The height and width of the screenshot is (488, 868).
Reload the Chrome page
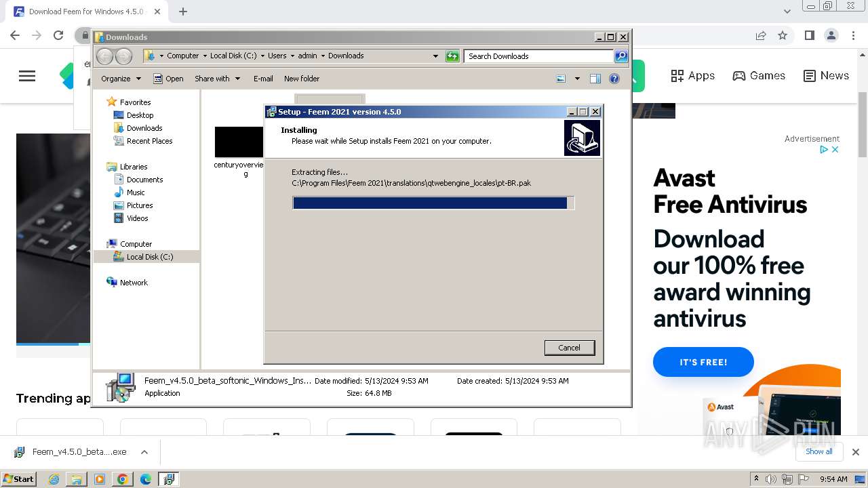(x=58, y=35)
